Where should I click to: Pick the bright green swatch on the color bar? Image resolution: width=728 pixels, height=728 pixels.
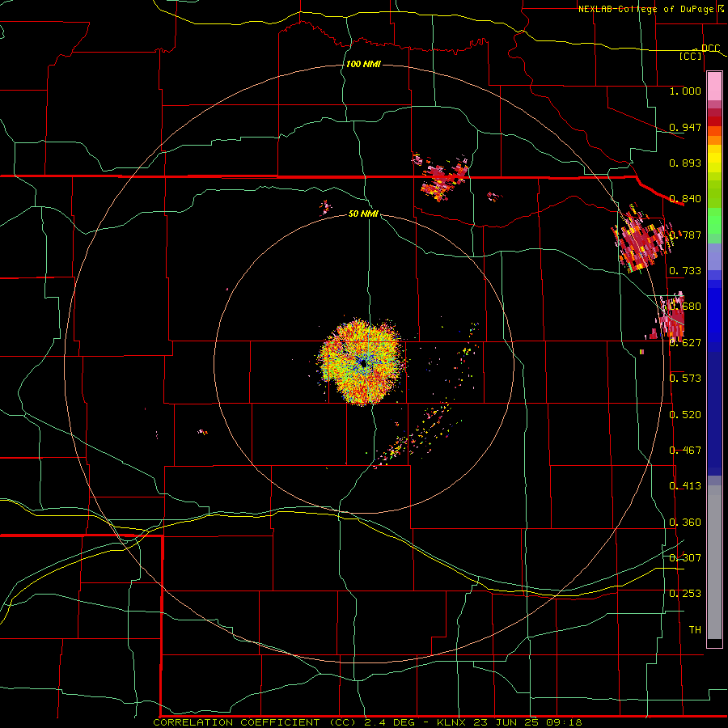coord(714,221)
